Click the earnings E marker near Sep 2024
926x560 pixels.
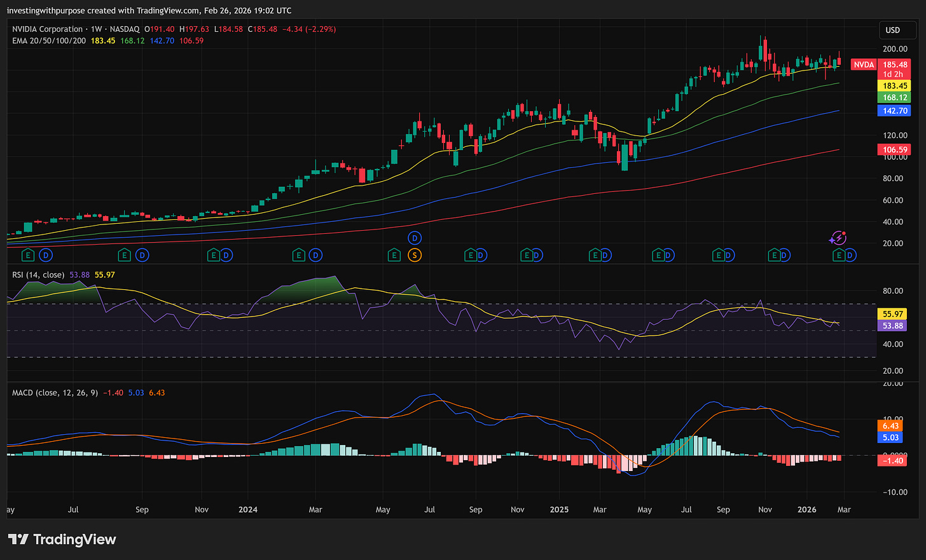[x=470, y=255]
